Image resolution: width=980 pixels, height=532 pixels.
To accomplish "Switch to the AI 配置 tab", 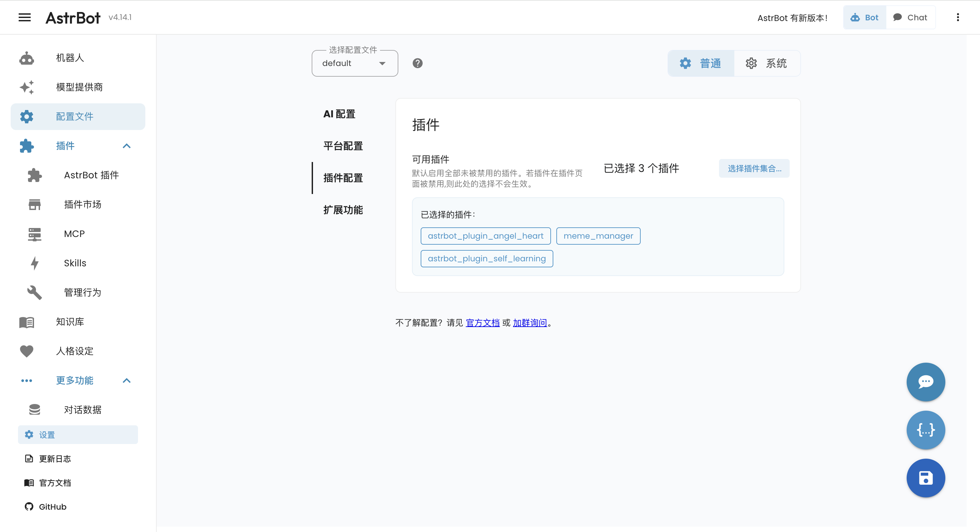I will (339, 114).
